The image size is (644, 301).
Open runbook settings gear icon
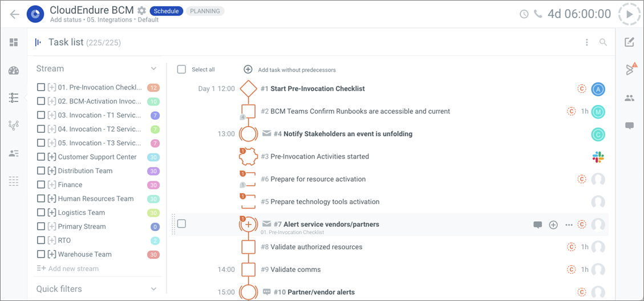pyautogui.click(x=141, y=11)
